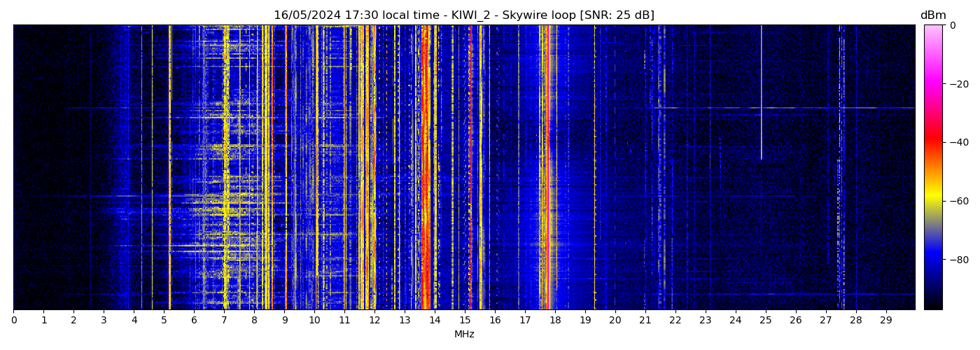Click the bright signal band near 17.7 MHz
Image resolution: width=980 pixels, height=350 pixels.
(545, 175)
